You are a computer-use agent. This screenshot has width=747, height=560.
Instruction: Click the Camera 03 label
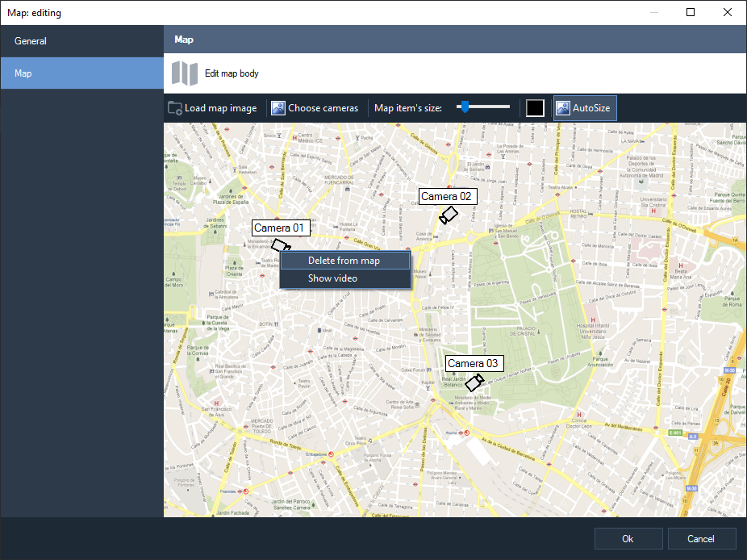pos(473,363)
